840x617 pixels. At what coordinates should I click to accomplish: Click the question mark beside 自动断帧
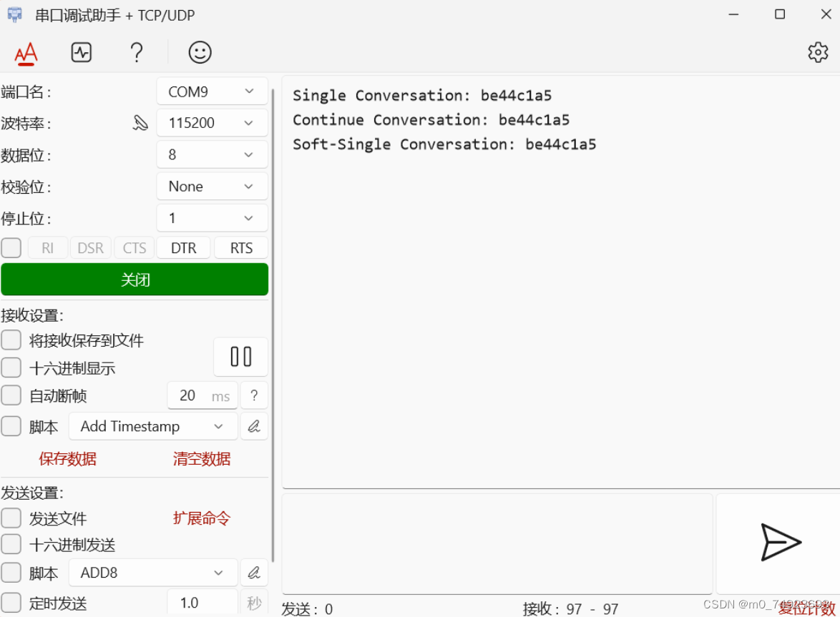coord(254,395)
